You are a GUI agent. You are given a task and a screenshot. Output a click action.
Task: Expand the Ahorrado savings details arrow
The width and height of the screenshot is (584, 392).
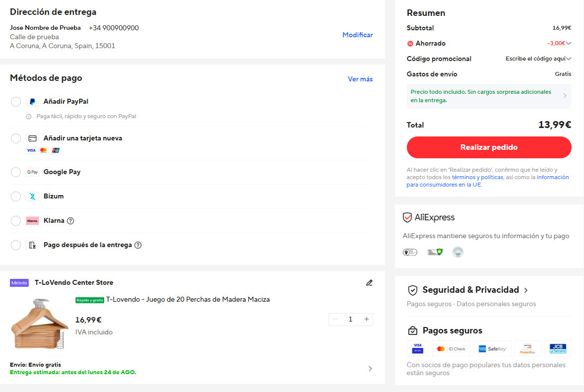coord(568,43)
